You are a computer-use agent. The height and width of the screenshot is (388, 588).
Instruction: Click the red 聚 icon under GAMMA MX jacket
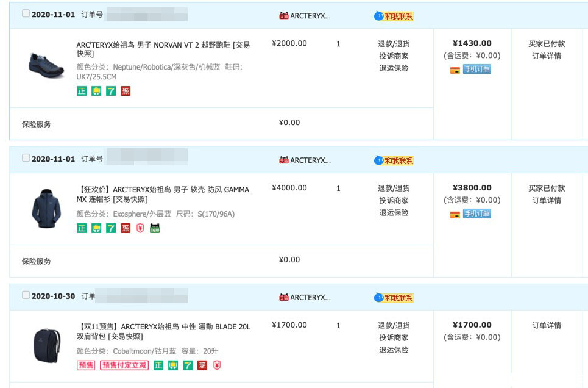[x=126, y=228]
